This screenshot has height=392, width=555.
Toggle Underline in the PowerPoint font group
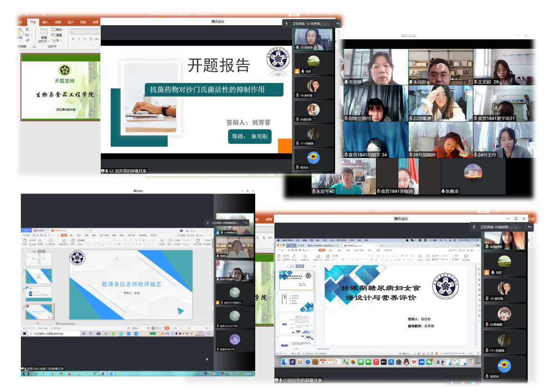point(85,39)
